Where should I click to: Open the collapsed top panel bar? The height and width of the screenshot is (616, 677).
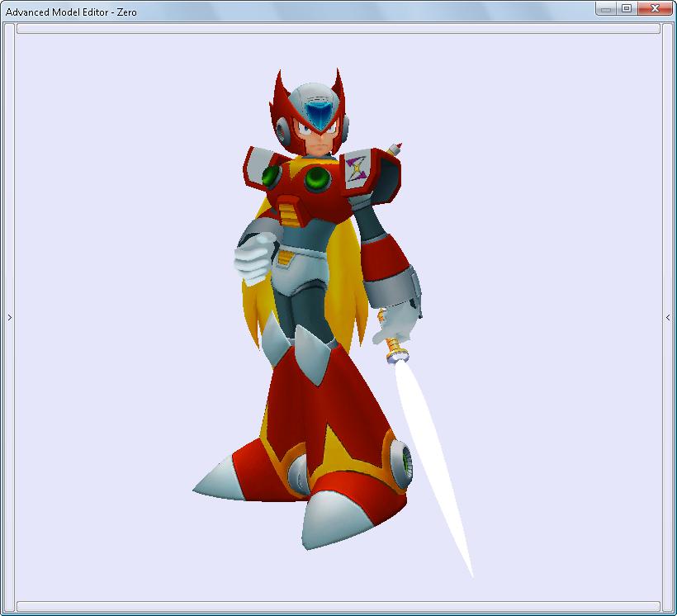[338, 28]
